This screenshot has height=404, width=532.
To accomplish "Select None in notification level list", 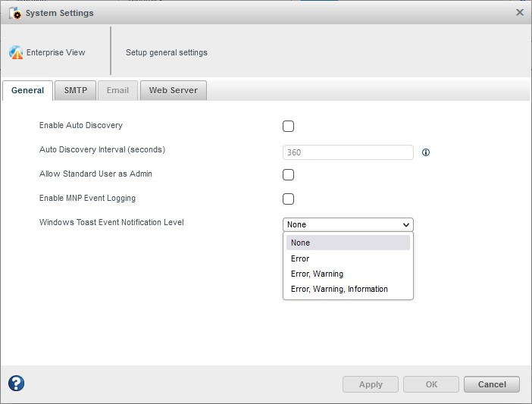I will (348, 243).
